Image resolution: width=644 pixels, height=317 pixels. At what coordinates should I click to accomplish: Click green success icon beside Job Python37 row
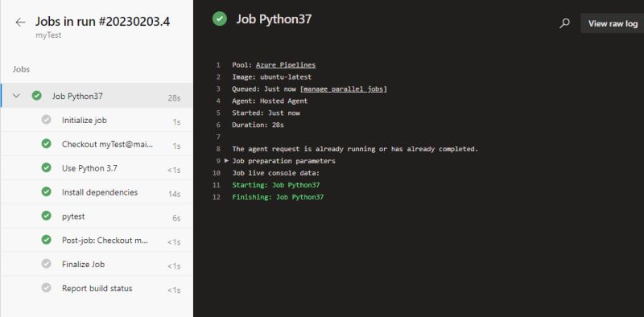(36, 96)
